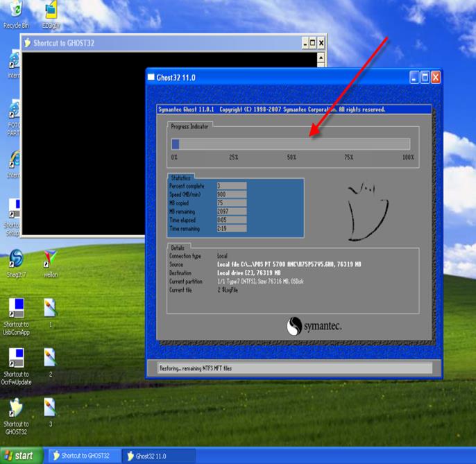Open the image file named 3
Viewport: 476px width, 464px height.
pyautogui.click(x=50, y=412)
